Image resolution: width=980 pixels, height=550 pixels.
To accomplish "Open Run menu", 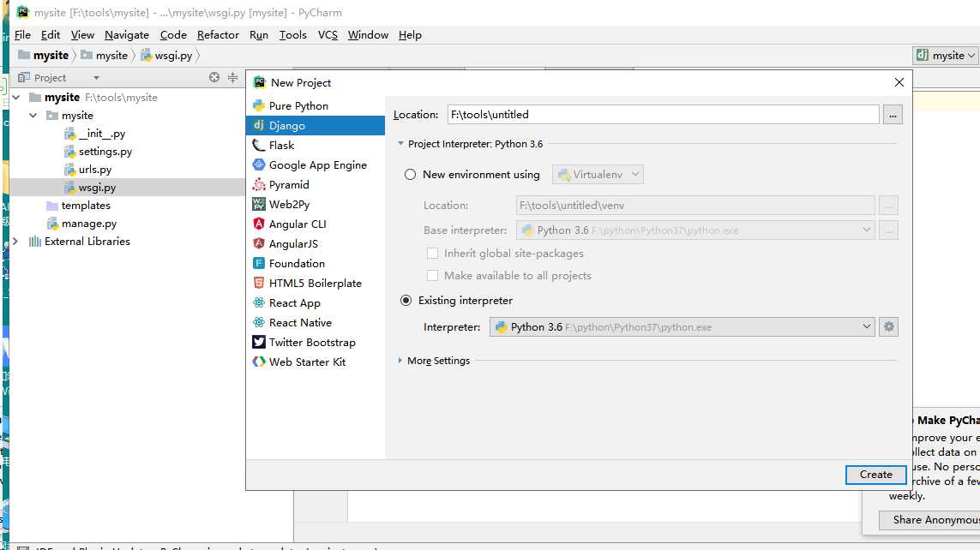I will click(x=259, y=35).
